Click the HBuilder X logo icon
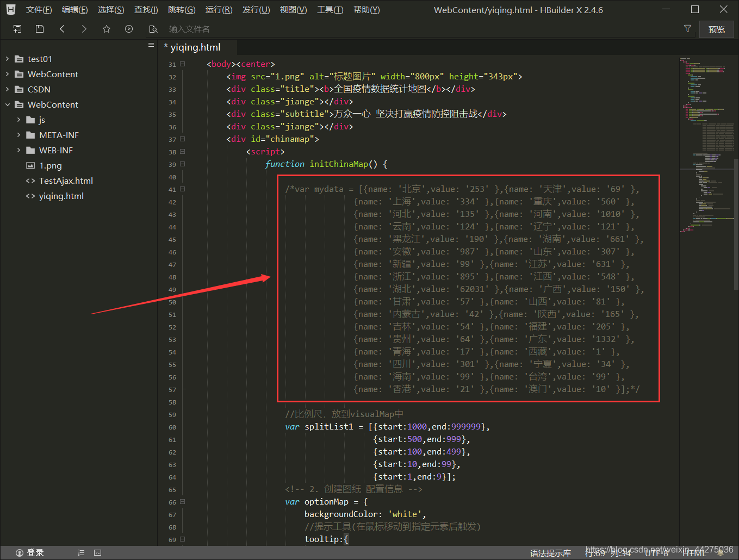 click(x=10, y=9)
